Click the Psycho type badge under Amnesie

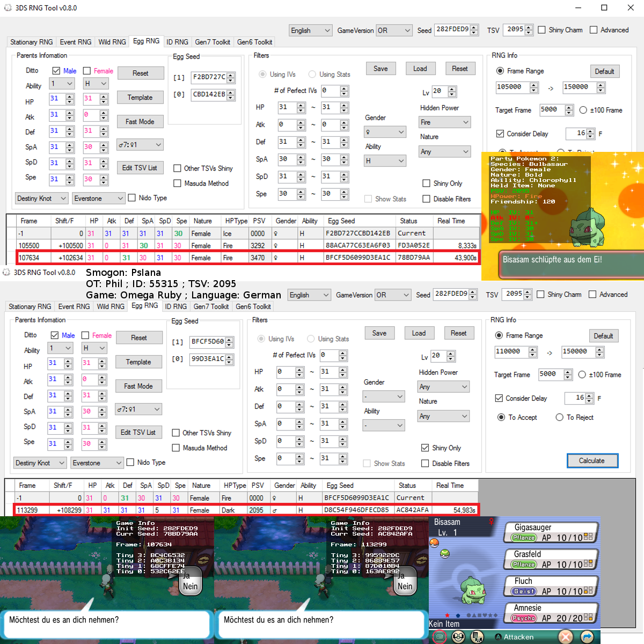tap(524, 618)
